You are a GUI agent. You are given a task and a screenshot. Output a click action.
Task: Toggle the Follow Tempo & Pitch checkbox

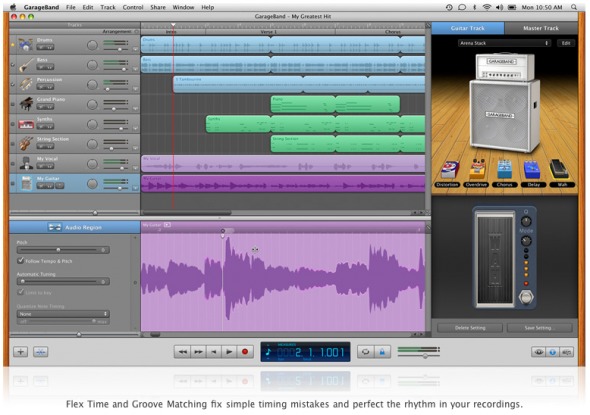coord(21,260)
